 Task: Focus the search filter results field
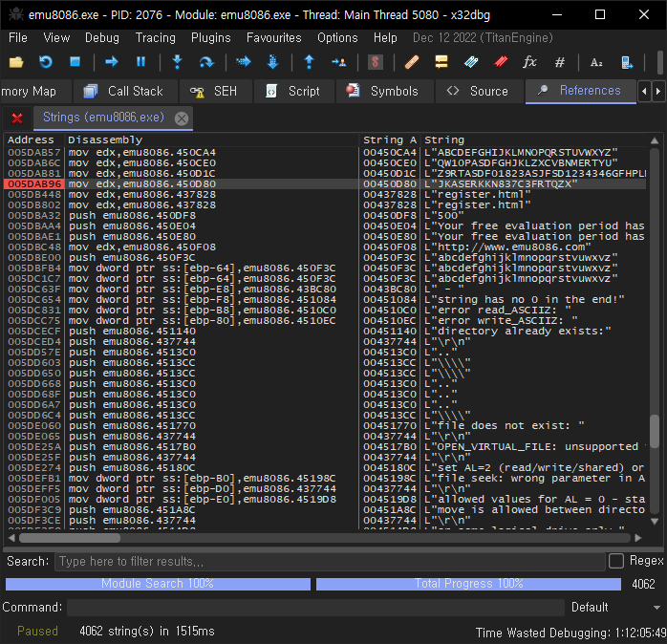pyautogui.click(x=330, y=562)
